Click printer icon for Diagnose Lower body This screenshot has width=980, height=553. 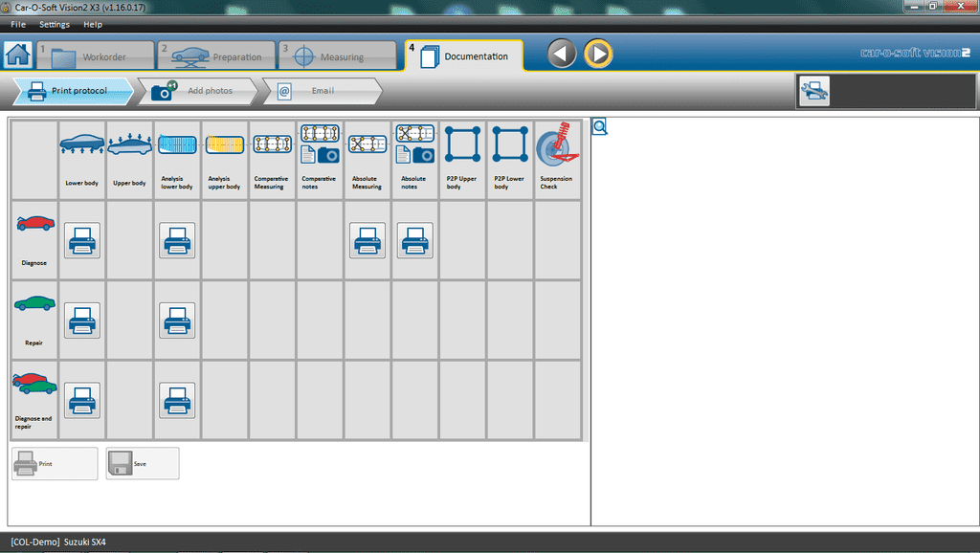pyautogui.click(x=81, y=240)
